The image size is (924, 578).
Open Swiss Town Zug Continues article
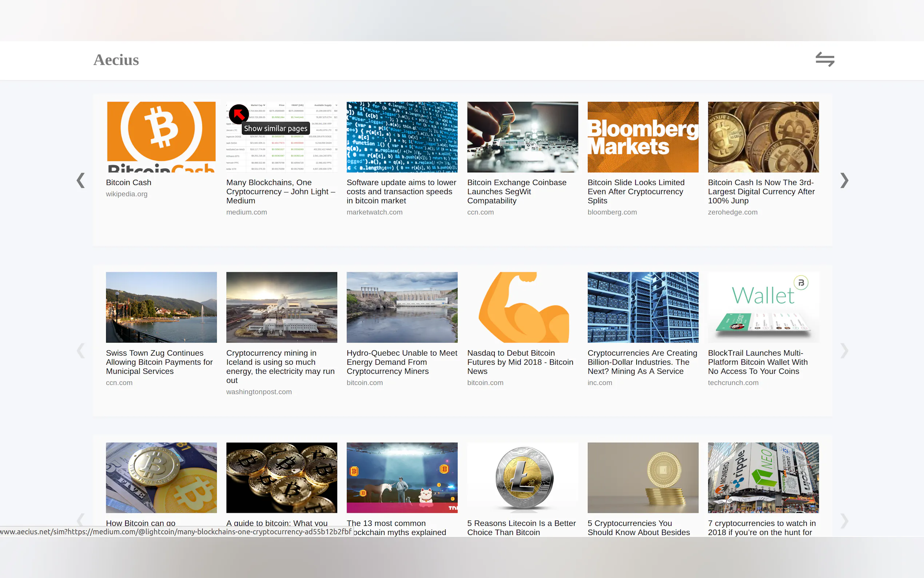(159, 362)
